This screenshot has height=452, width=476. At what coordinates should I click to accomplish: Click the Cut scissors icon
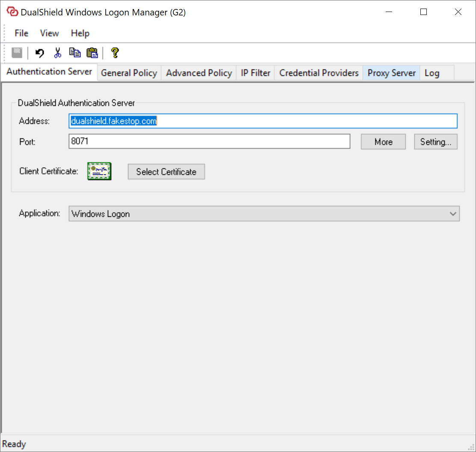pos(57,53)
